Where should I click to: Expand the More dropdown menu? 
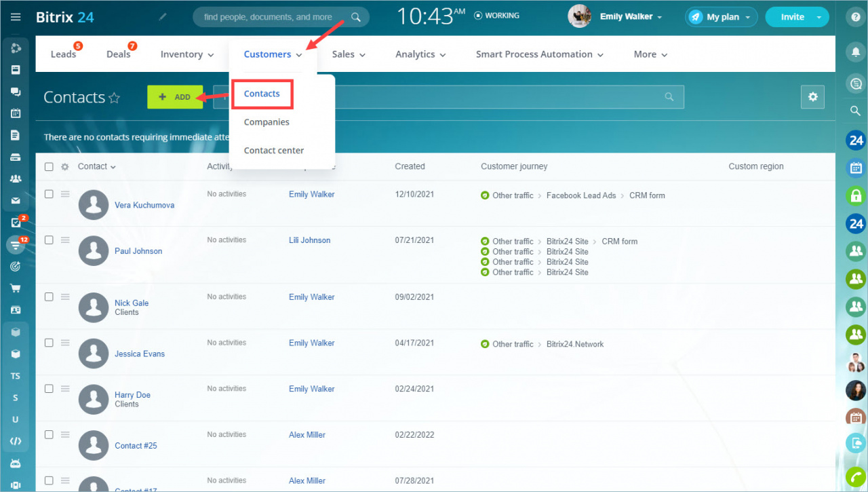(650, 54)
